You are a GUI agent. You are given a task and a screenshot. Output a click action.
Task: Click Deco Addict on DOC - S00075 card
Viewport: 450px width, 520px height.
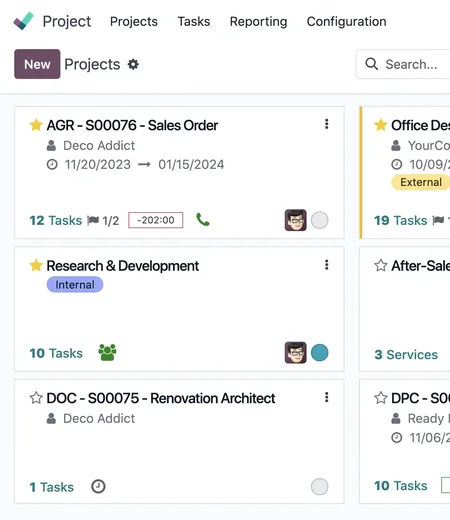tap(99, 418)
